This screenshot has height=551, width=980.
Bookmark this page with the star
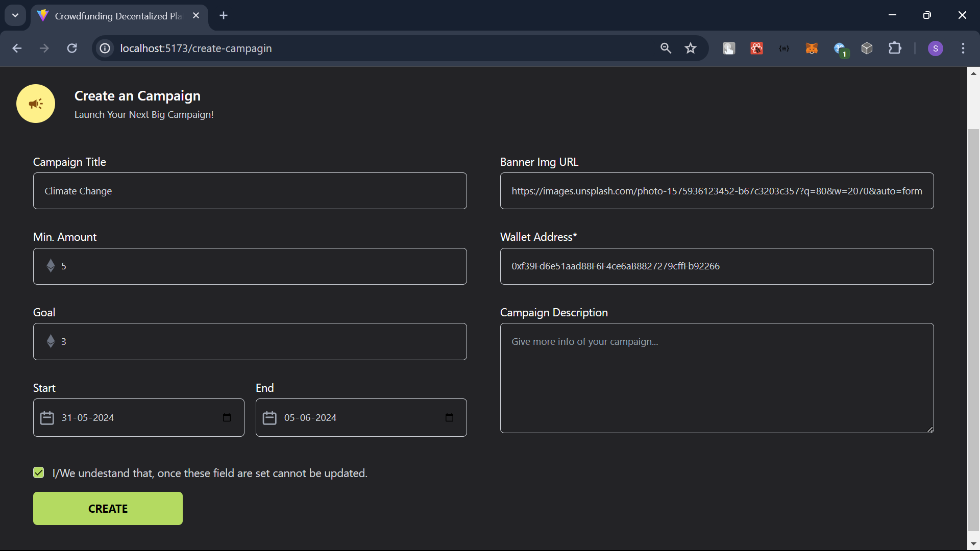(691, 48)
